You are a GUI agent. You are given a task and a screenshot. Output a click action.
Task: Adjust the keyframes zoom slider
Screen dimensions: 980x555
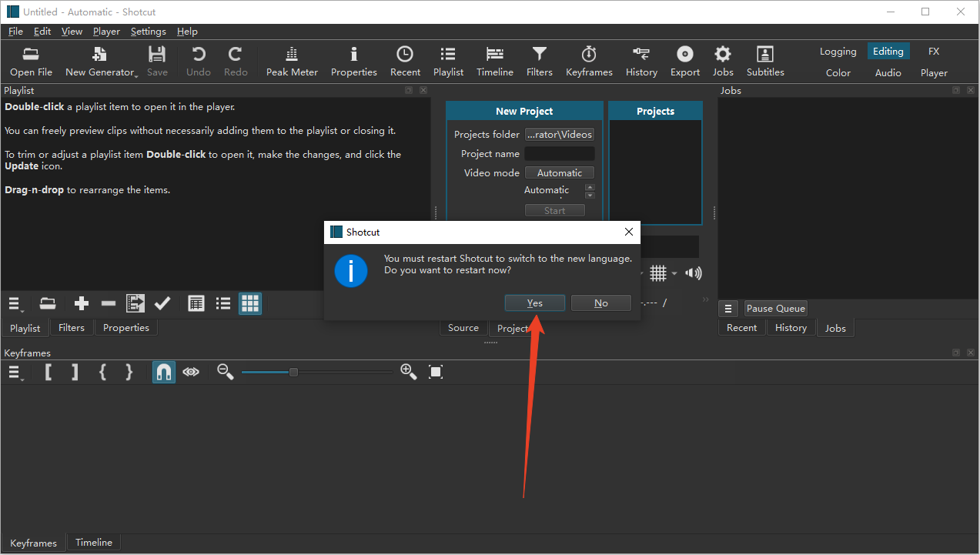pos(293,373)
